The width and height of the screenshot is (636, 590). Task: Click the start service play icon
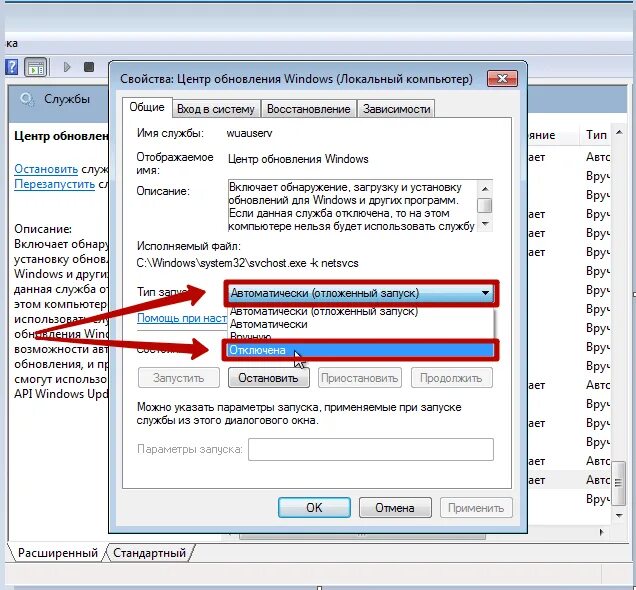pos(67,67)
